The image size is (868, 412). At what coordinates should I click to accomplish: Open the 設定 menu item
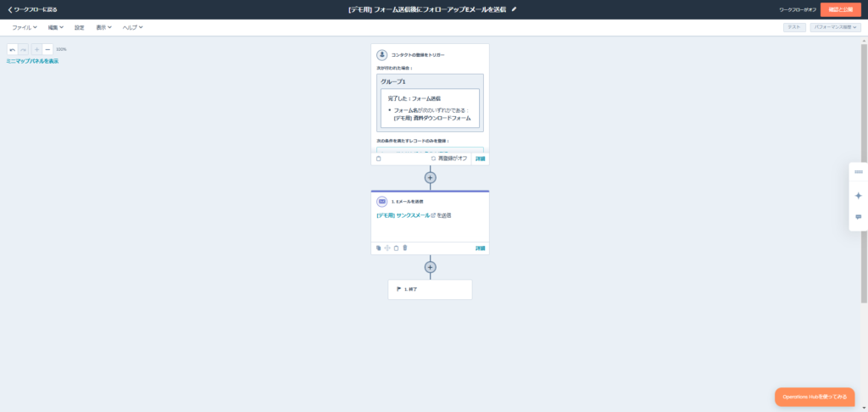80,27
